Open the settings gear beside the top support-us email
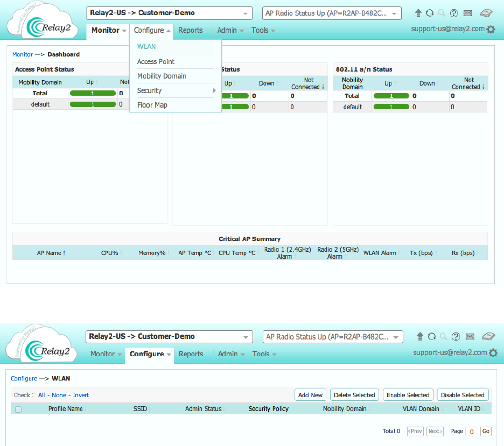This screenshot has width=504, height=446. tap(491, 29)
